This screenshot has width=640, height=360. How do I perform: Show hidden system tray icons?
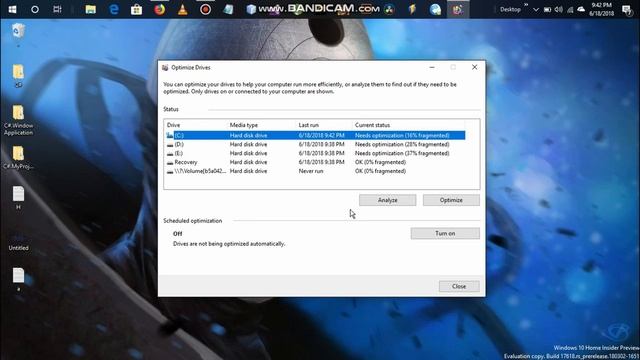pos(536,9)
